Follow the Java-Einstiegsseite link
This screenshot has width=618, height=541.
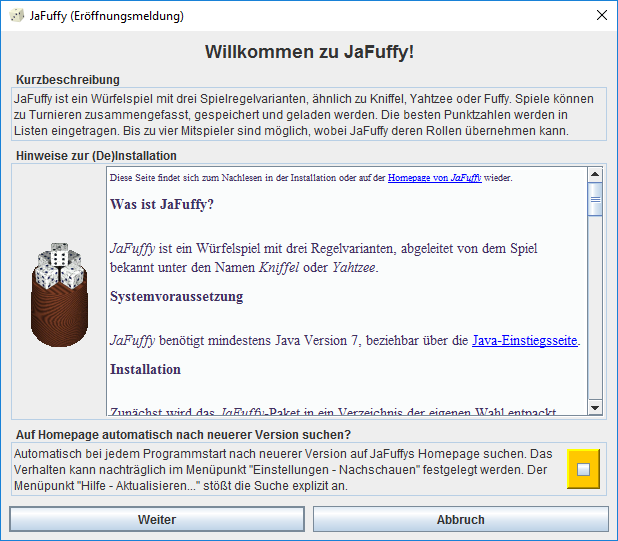pos(524,341)
